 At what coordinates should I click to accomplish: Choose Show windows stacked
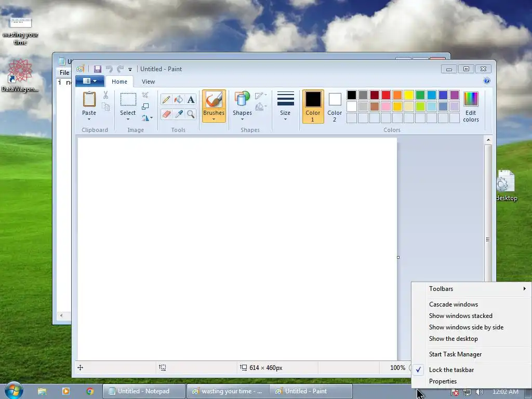460,316
